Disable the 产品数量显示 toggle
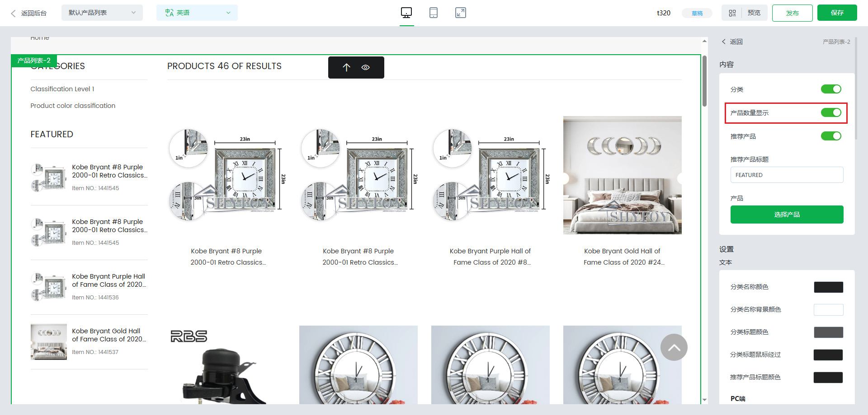This screenshot has height=415, width=868. pyautogui.click(x=830, y=112)
